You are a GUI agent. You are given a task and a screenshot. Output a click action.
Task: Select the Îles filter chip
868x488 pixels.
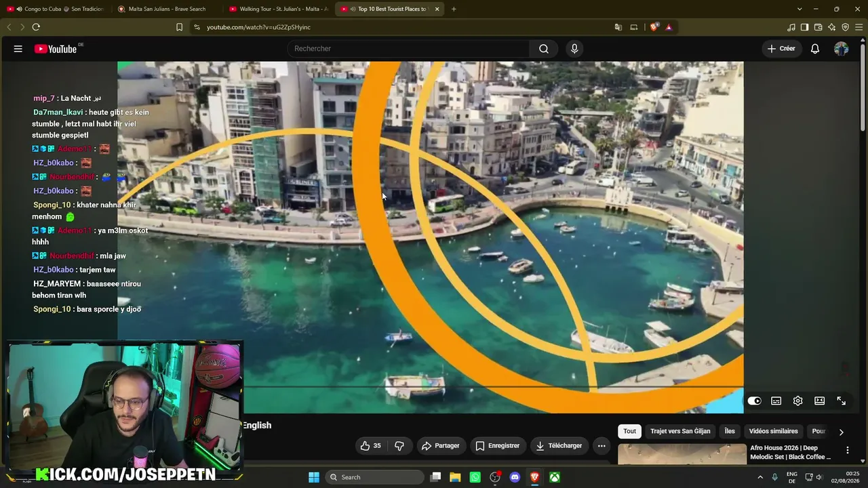730,431
